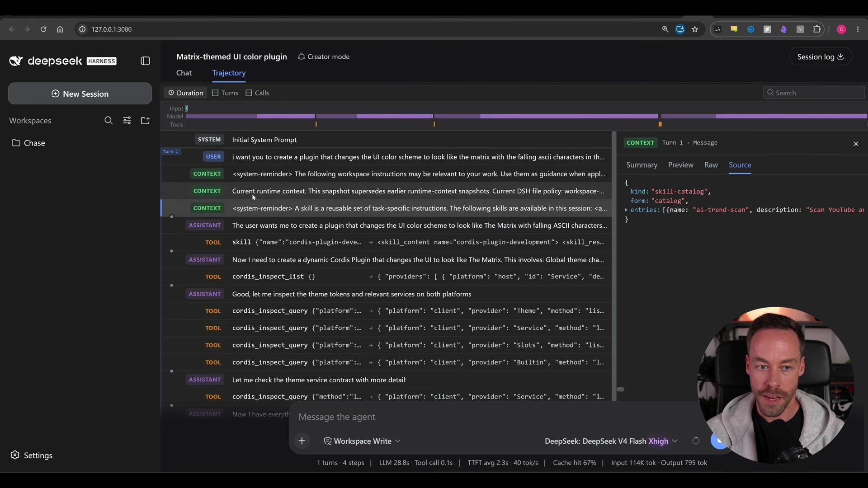Image resolution: width=868 pixels, height=488 pixels.
Task: Open Workspace Write permission dropdown
Action: [x=362, y=441]
